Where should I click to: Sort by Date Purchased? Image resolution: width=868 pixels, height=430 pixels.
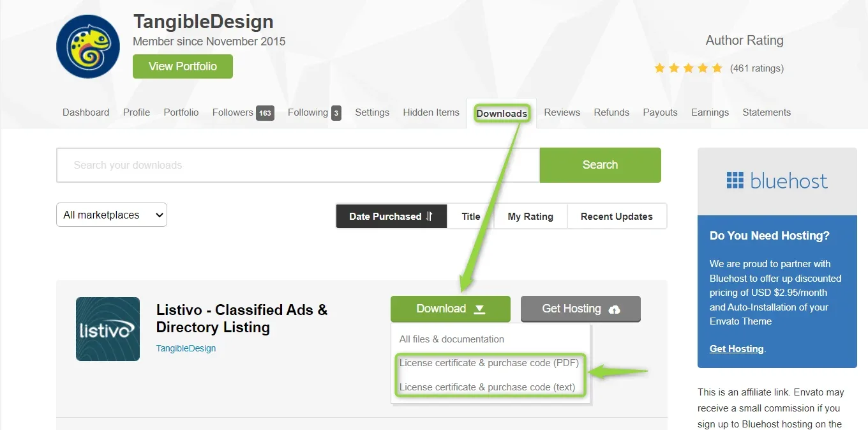click(391, 216)
